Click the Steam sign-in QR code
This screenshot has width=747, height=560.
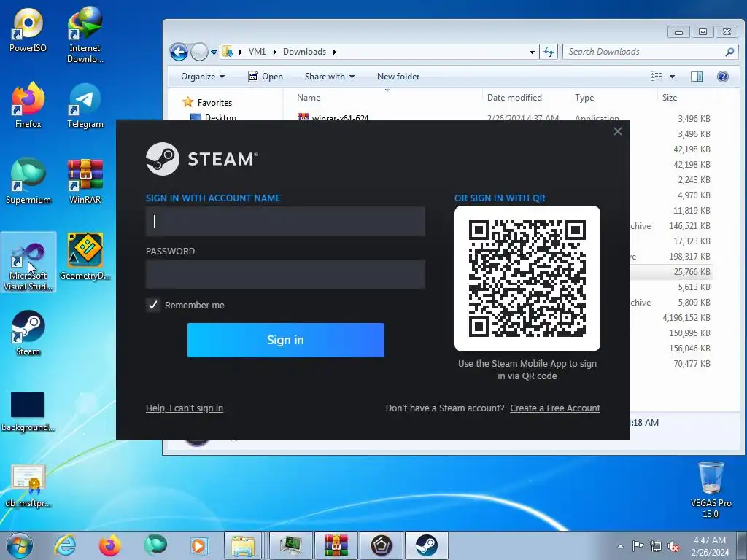pos(527,279)
